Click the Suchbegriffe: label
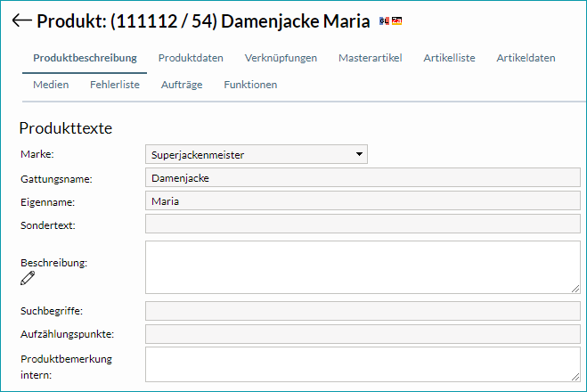This screenshot has height=392, width=587. (x=52, y=311)
